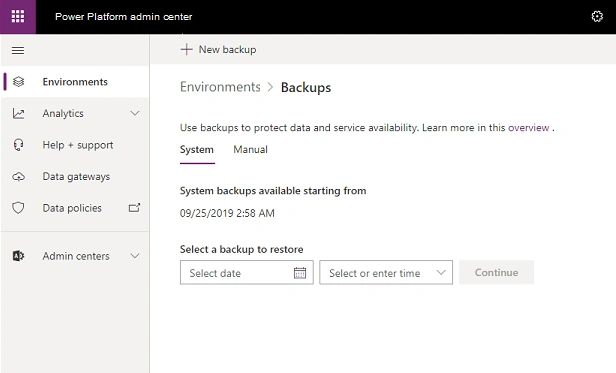Screen dimensions: 616x373
Task: Click the Help + support headset icon
Action: [18, 145]
